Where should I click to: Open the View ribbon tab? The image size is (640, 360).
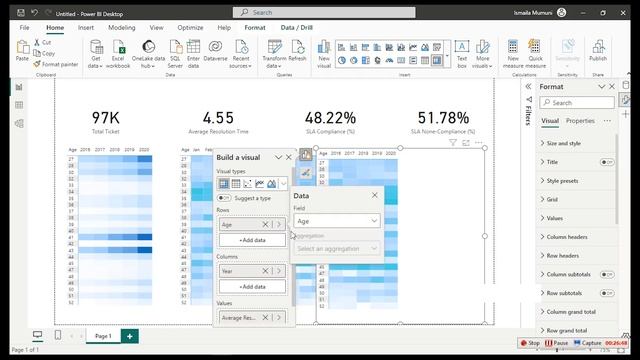pyautogui.click(x=156, y=28)
